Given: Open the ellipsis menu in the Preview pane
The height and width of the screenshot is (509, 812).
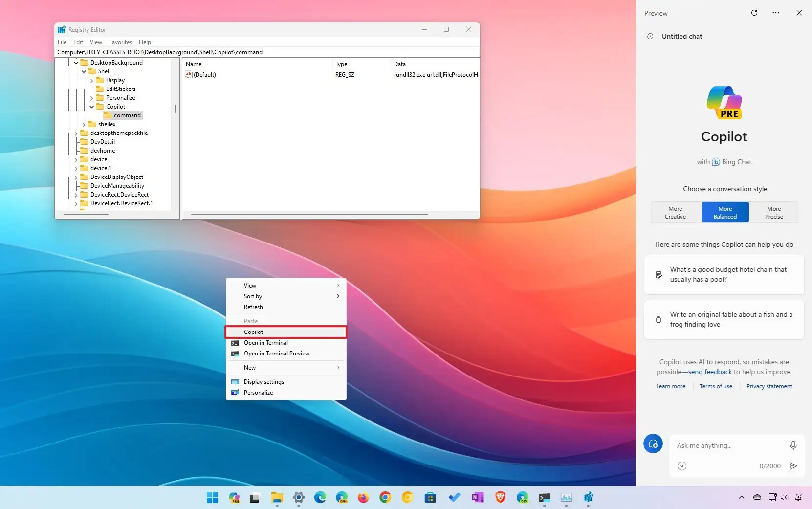Looking at the screenshot, I should click(776, 13).
